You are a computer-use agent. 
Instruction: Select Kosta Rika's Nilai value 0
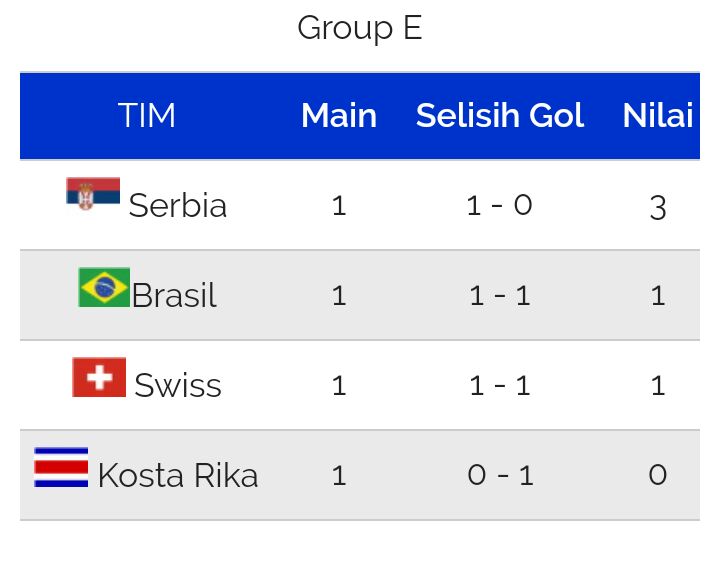(658, 475)
